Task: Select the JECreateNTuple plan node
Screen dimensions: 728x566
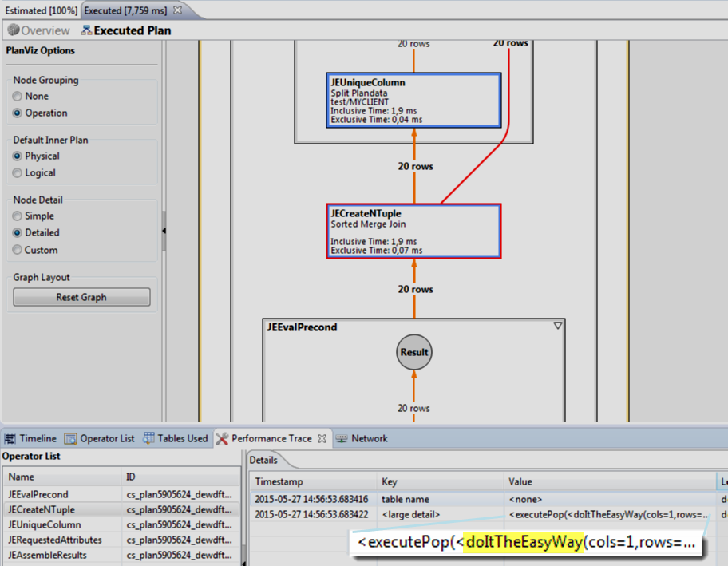Action: [413, 232]
